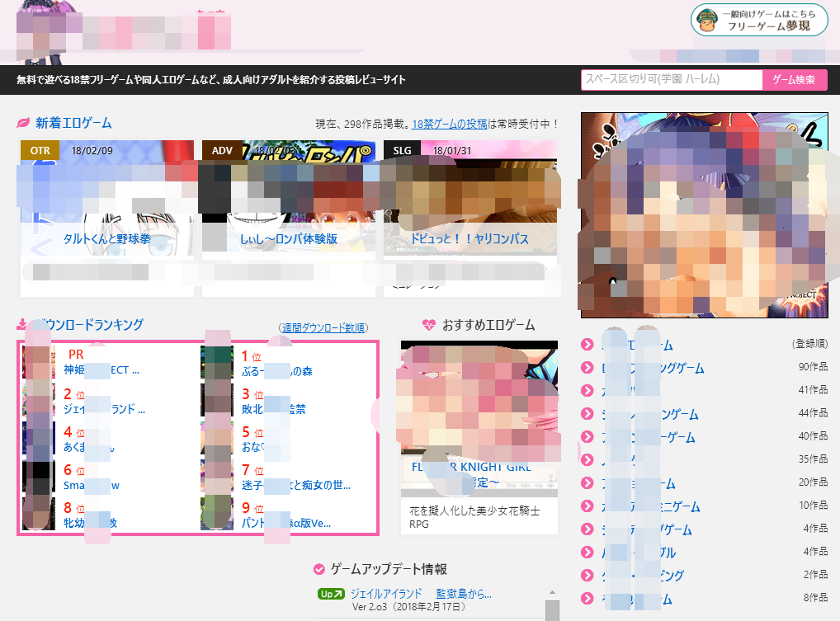Click the SLG genre badge
This screenshot has width=840, height=621.
403,150
